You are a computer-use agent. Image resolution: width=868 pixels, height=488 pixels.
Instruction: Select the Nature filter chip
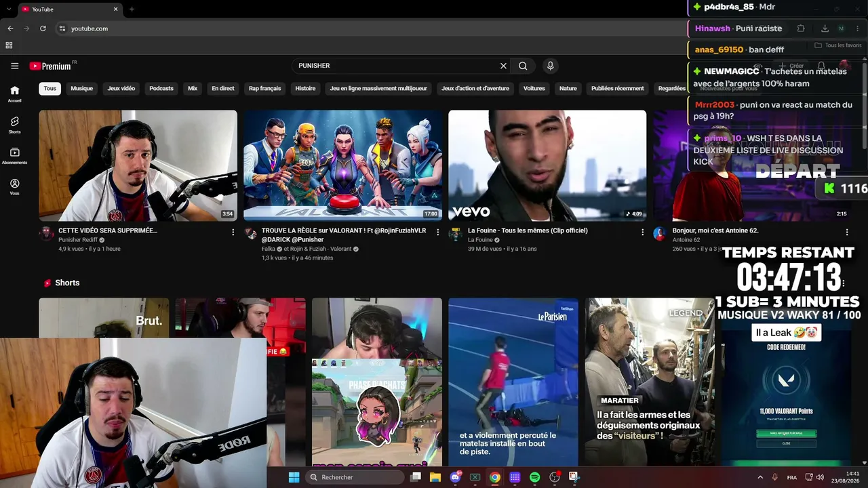pos(568,88)
